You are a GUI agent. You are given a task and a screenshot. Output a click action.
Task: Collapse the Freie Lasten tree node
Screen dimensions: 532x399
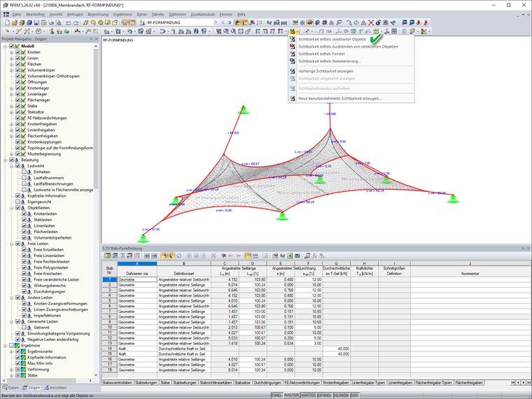11,244
